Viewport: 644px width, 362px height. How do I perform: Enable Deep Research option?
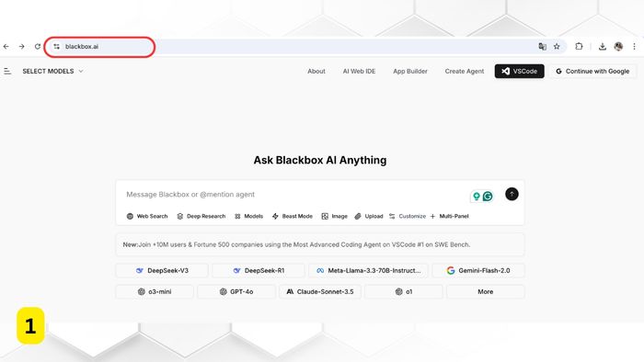201,216
